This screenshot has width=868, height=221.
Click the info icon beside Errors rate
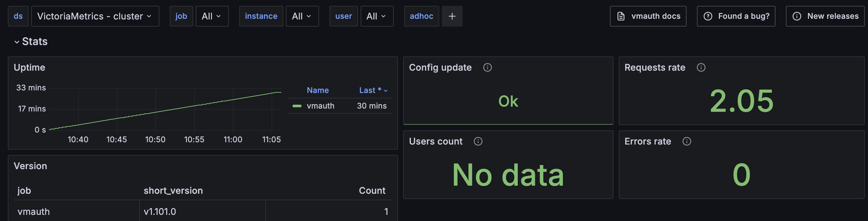coord(686,141)
